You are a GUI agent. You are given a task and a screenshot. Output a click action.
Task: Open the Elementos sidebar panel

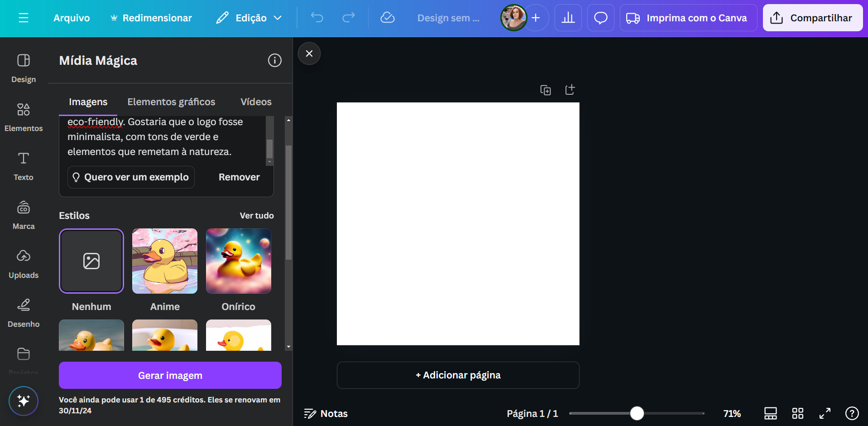click(24, 117)
